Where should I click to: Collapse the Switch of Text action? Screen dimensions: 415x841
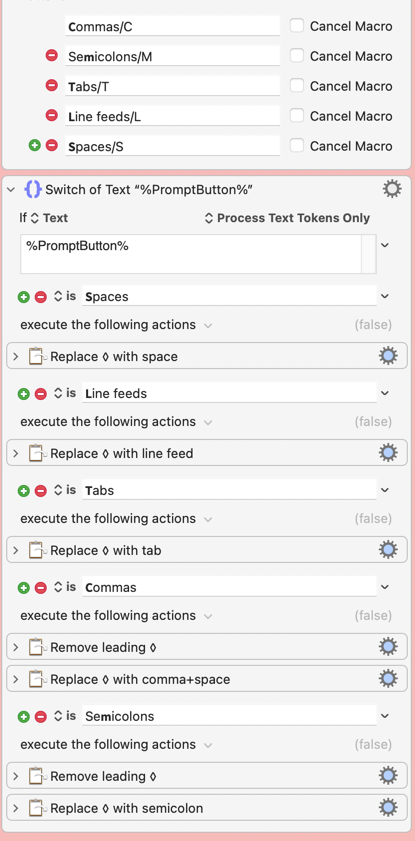tap(11, 189)
